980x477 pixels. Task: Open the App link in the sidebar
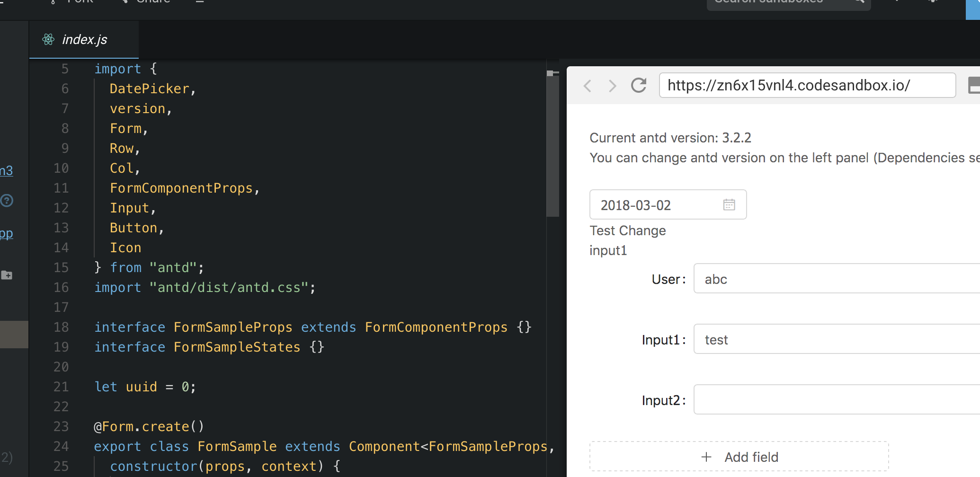click(5, 233)
